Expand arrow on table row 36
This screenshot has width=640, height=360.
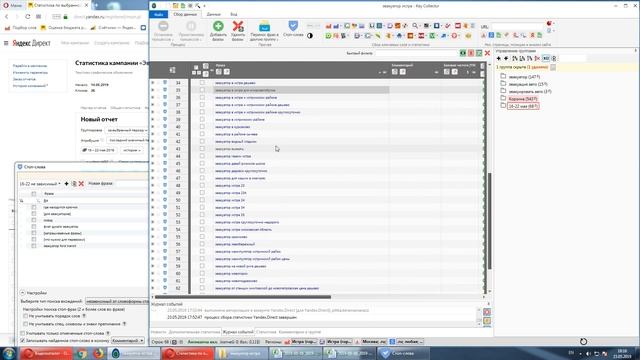(x=153, y=98)
